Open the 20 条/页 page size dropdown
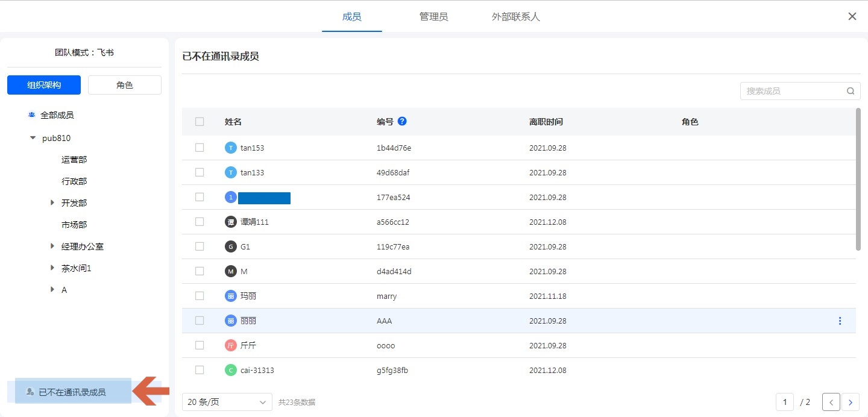Viewport: 868px width, 417px height. [x=227, y=402]
